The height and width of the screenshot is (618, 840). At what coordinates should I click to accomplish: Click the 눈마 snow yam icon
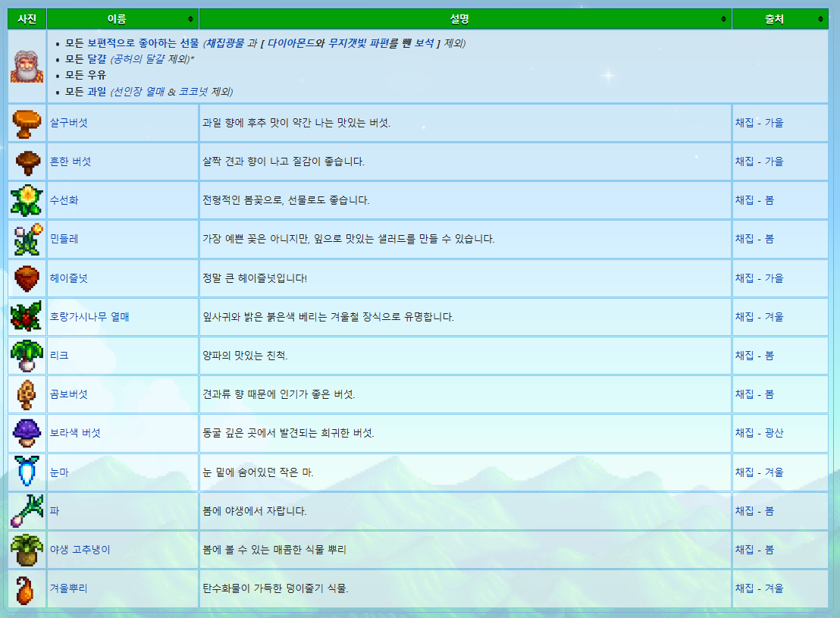(27, 471)
